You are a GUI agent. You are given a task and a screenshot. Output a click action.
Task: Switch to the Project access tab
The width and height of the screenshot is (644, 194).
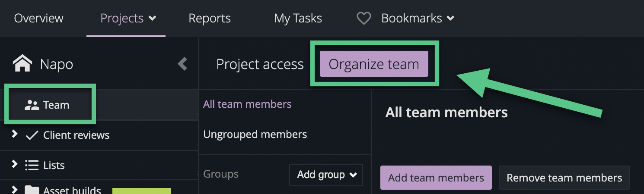tap(260, 64)
